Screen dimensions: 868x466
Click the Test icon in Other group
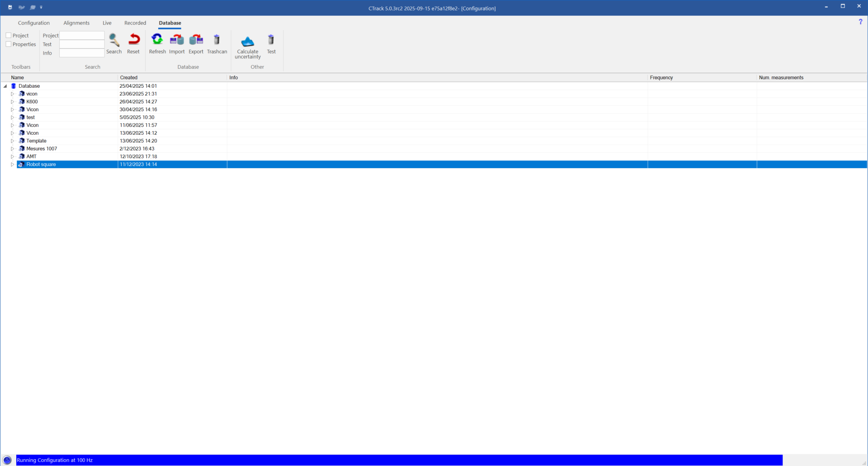tap(271, 41)
